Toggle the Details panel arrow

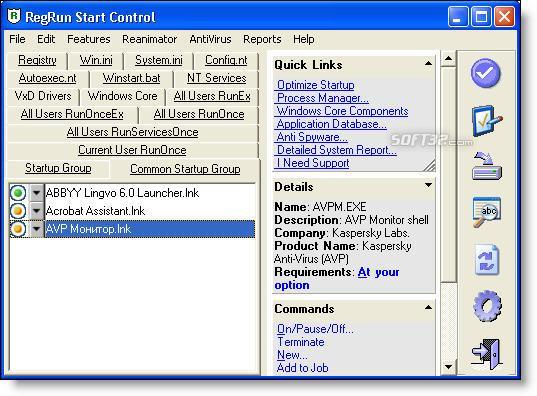coord(428,185)
